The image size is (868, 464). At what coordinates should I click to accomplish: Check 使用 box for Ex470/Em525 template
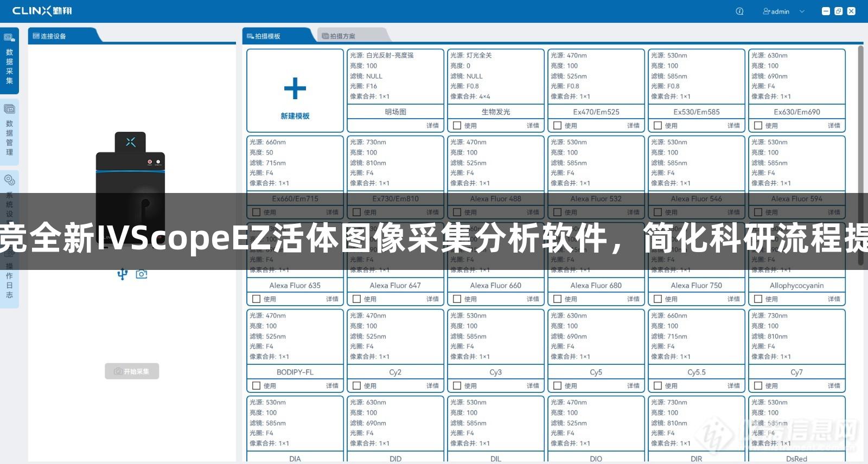click(557, 126)
